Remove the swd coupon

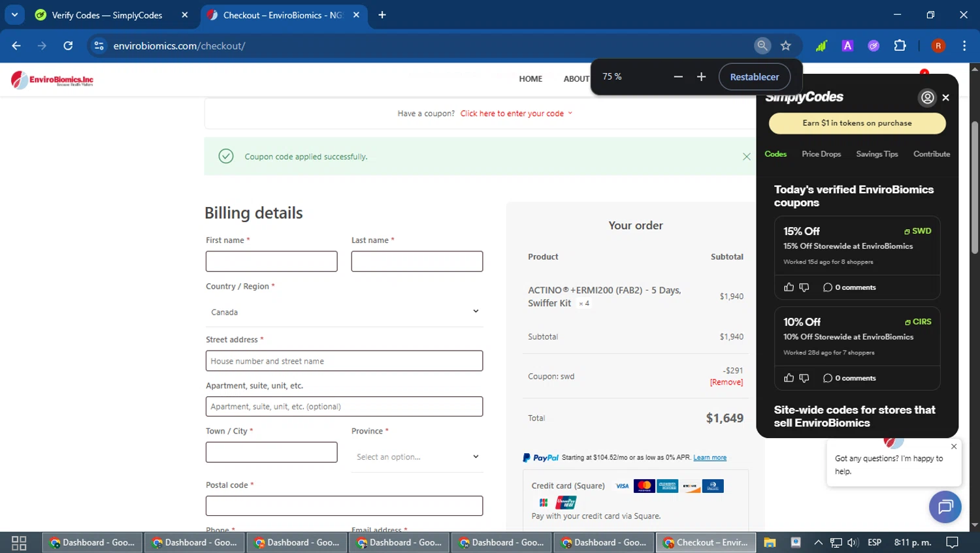coord(727,383)
